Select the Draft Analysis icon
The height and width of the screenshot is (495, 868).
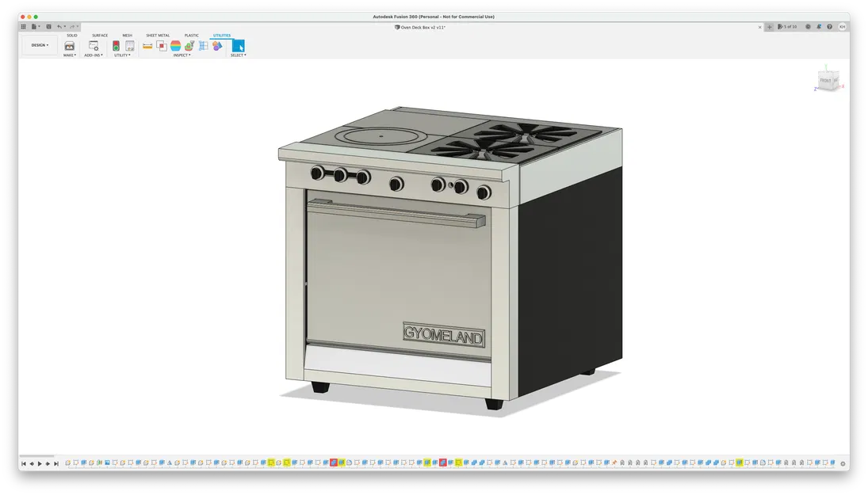(189, 46)
